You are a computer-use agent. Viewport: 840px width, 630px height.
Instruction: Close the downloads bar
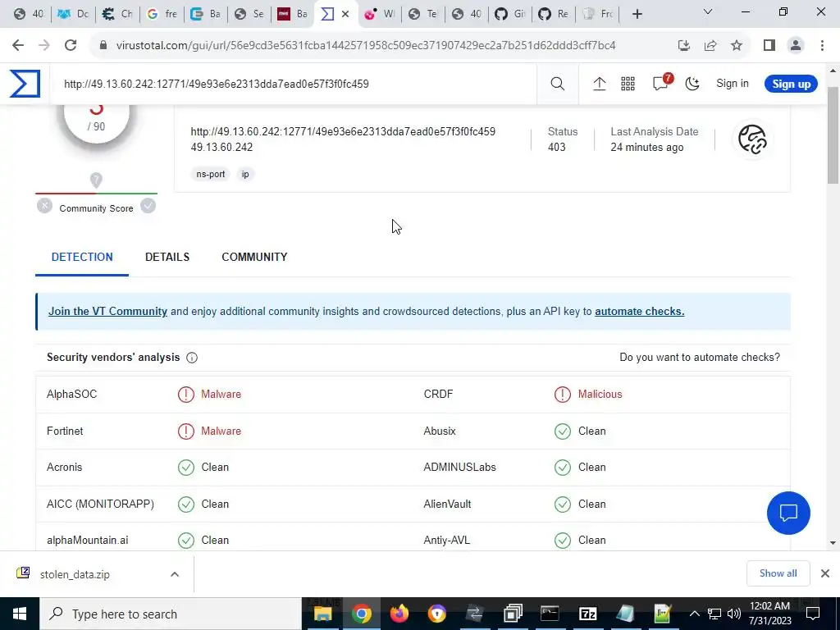point(825,573)
